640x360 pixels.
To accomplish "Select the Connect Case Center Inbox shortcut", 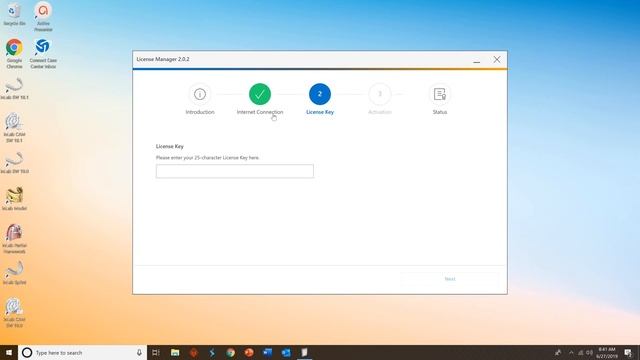I will (x=43, y=53).
